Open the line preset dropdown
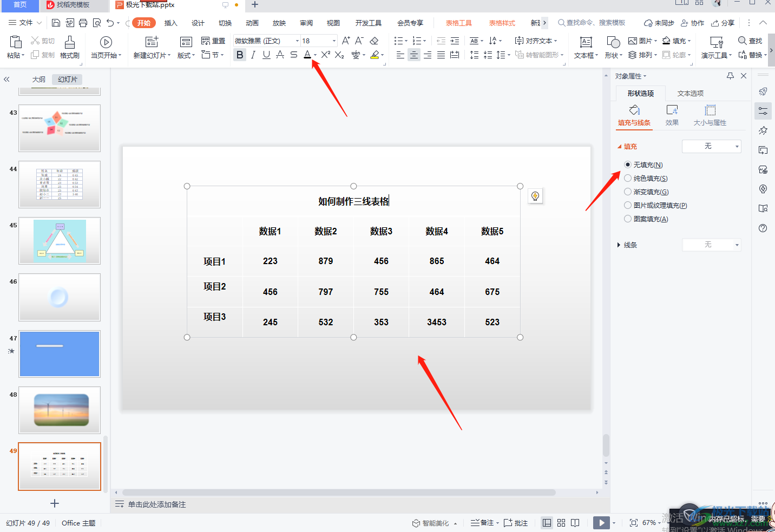The image size is (775, 532). [x=711, y=245]
